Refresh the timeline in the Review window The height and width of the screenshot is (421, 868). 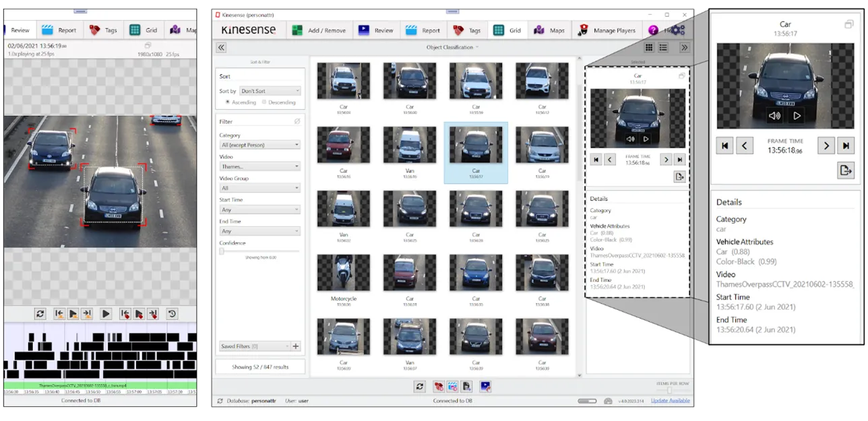coord(40,314)
